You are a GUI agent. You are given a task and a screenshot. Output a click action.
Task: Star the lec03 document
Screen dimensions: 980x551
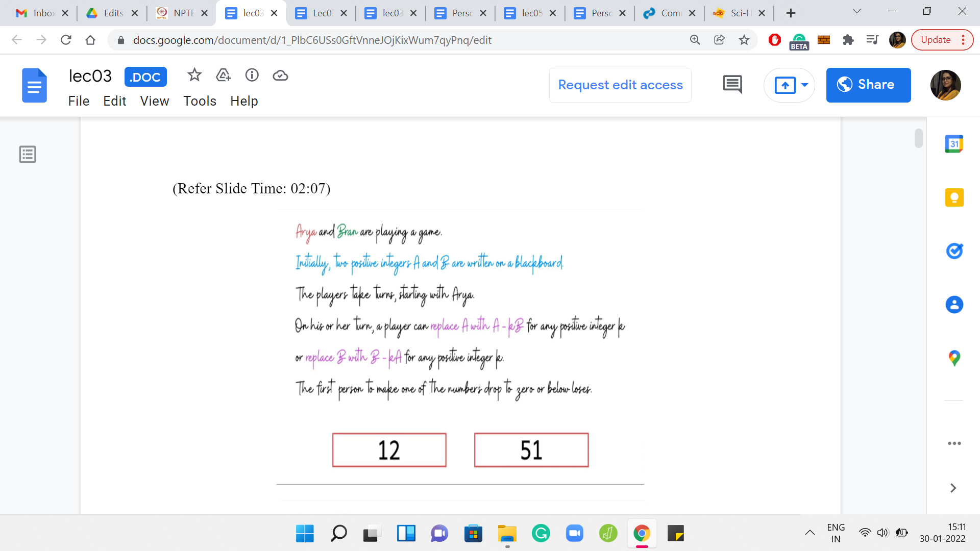coord(194,76)
